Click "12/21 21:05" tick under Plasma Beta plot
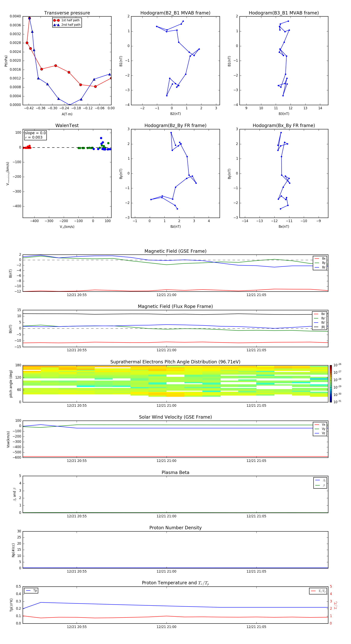This screenshot has width=351, height=644. coord(256,516)
